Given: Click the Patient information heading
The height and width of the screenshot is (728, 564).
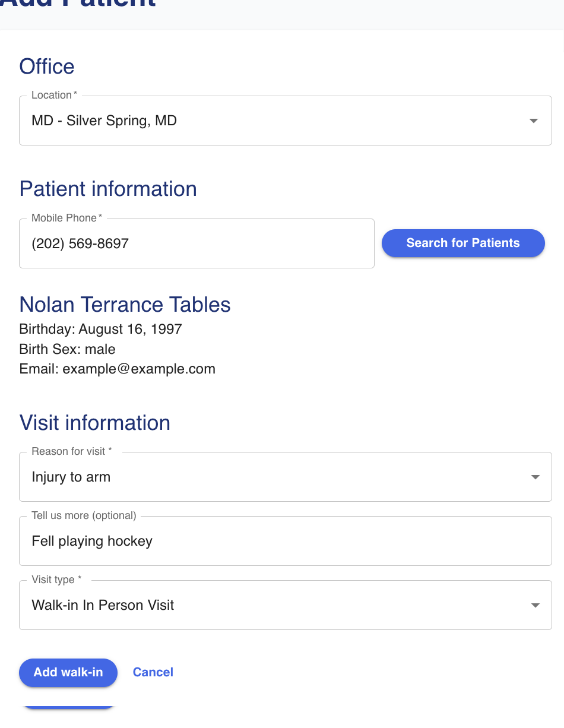Looking at the screenshot, I should click(108, 189).
